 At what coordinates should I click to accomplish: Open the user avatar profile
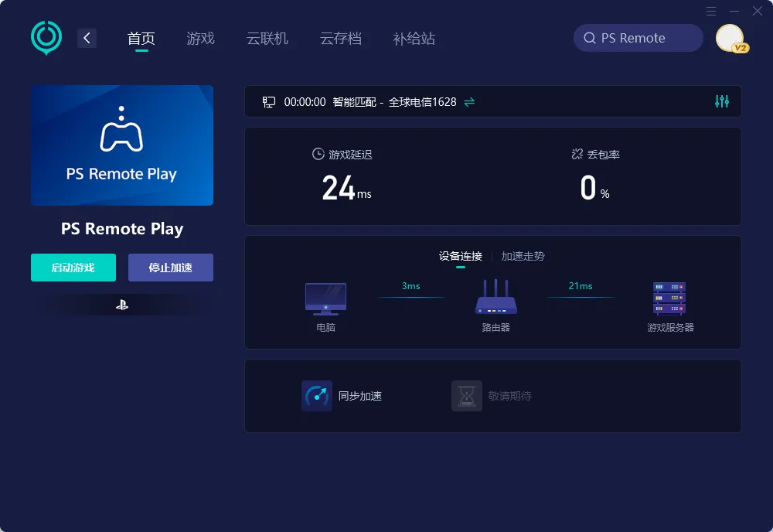tap(729, 37)
